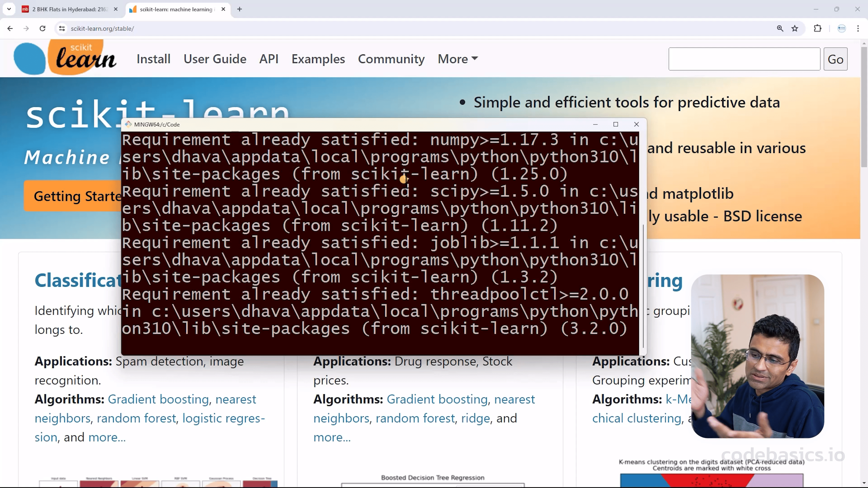868x488 pixels.
Task: Click into the site search field
Action: pyautogui.click(x=744, y=59)
